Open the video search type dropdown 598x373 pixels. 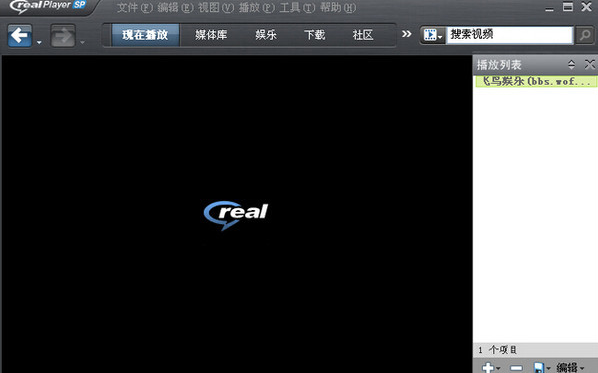tap(433, 35)
